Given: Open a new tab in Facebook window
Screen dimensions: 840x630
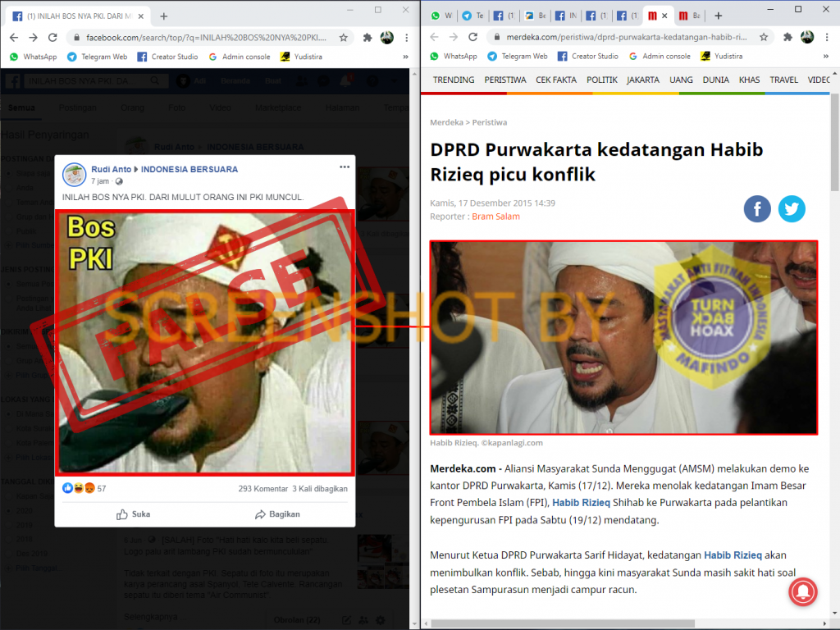Looking at the screenshot, I should (164, 16).
